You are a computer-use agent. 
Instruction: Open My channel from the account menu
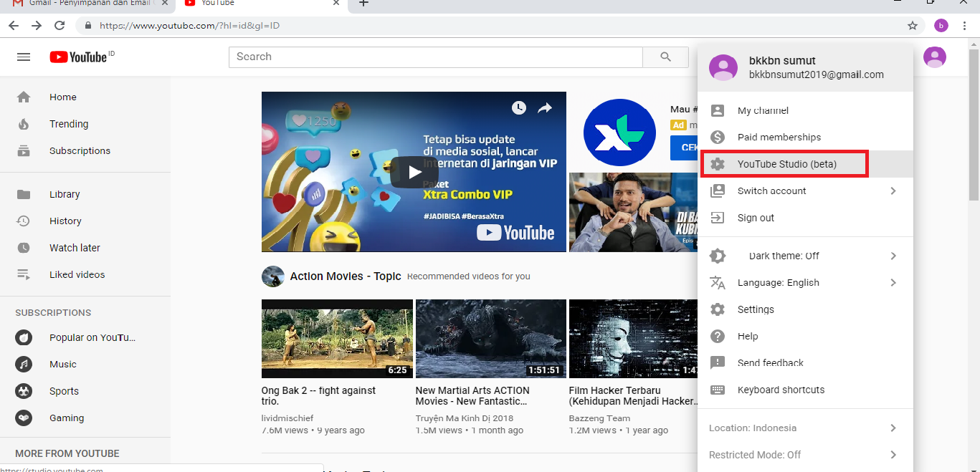[x=763, y=110]
